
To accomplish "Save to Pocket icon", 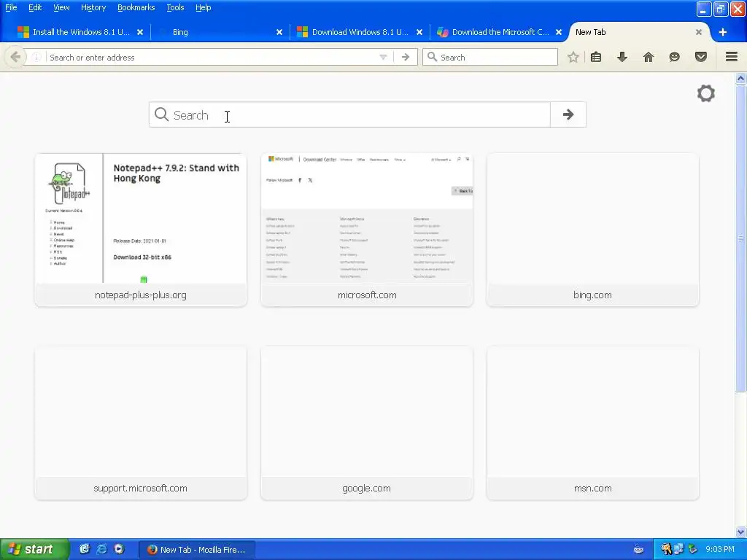I will click(701, 57).
